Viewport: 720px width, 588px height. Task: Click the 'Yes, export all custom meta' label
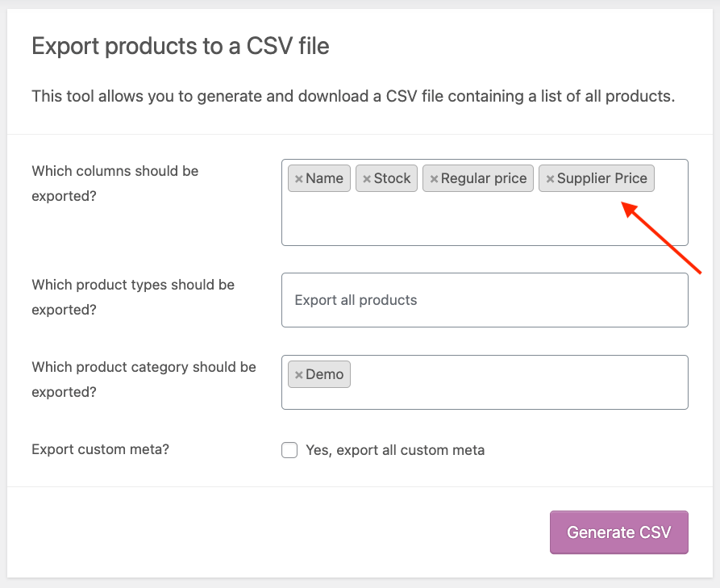(395, 450)
